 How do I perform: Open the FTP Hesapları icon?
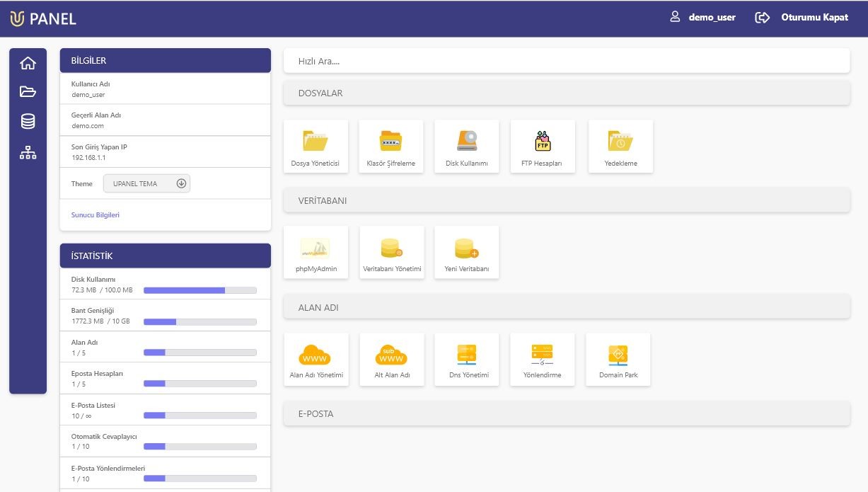[543, 147]
